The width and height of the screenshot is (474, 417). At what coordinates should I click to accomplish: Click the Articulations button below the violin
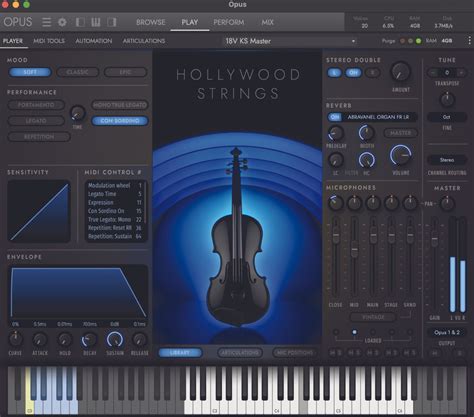[x=240, y=353]
